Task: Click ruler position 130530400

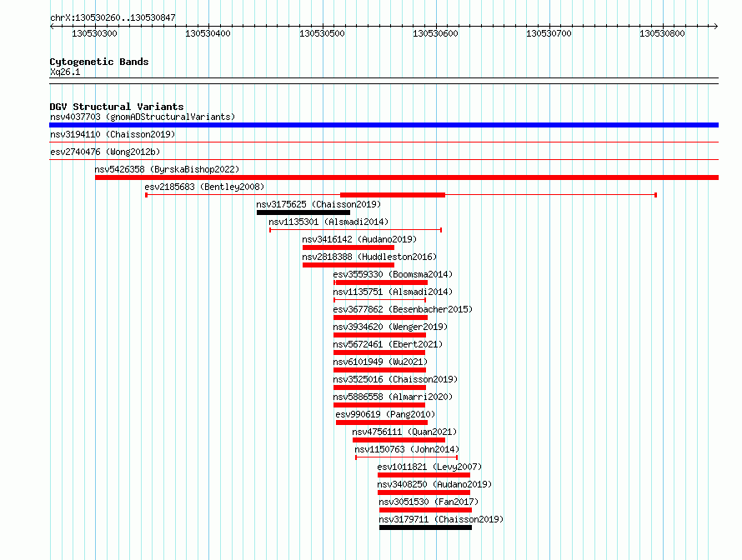Action: point(208,33)
